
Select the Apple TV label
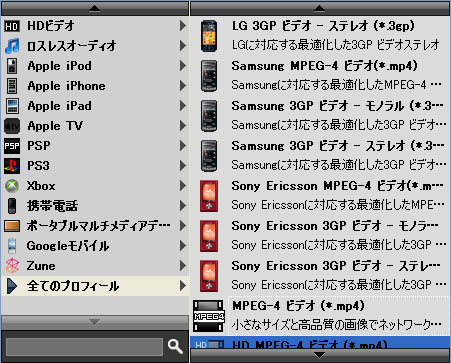55,126
